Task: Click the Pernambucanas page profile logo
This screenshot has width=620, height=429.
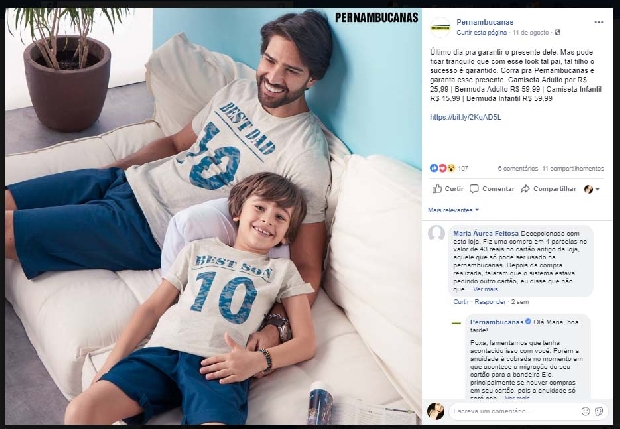Action: click(x=440, y=27)
